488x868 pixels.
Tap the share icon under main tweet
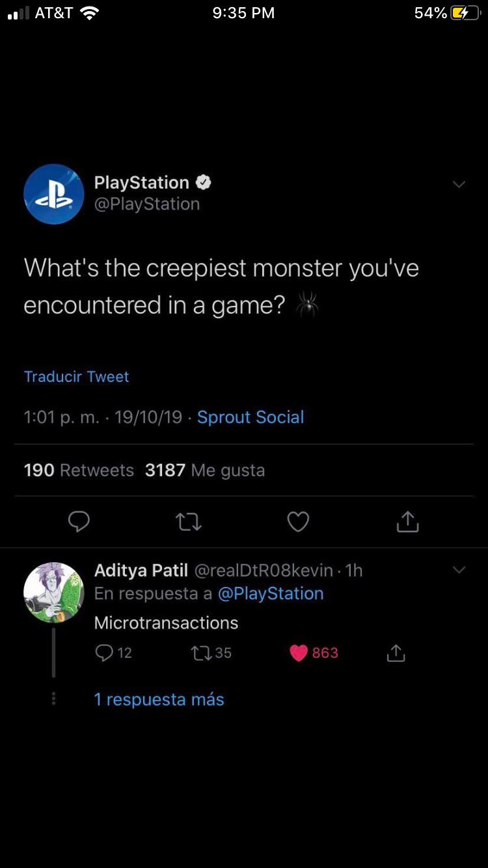pyautogui.click(x=407, y=522)
